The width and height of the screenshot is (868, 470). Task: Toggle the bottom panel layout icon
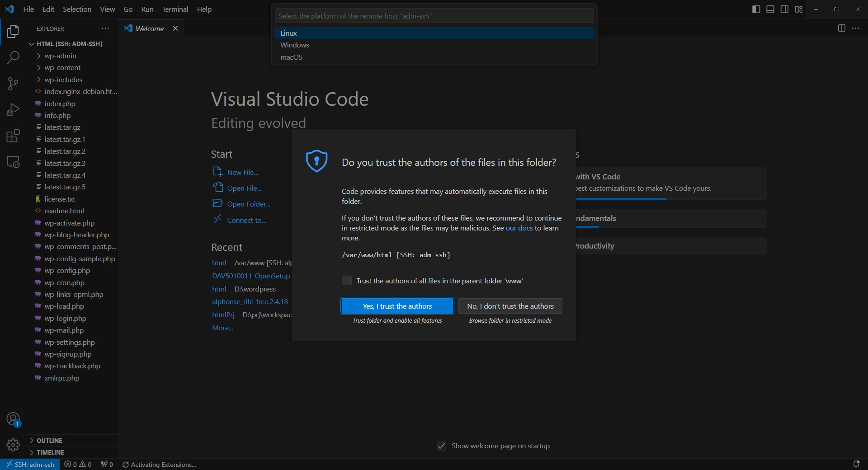click(x=770, y=9)
